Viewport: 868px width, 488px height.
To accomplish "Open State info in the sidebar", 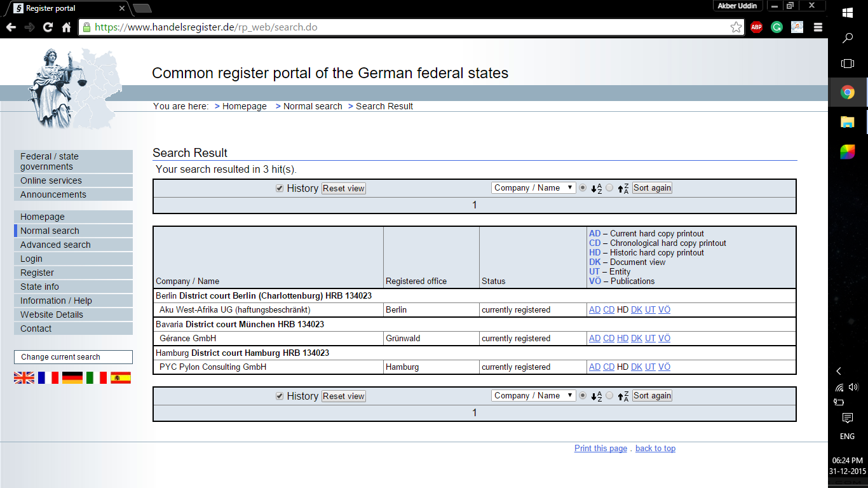I will pos(73,287).
